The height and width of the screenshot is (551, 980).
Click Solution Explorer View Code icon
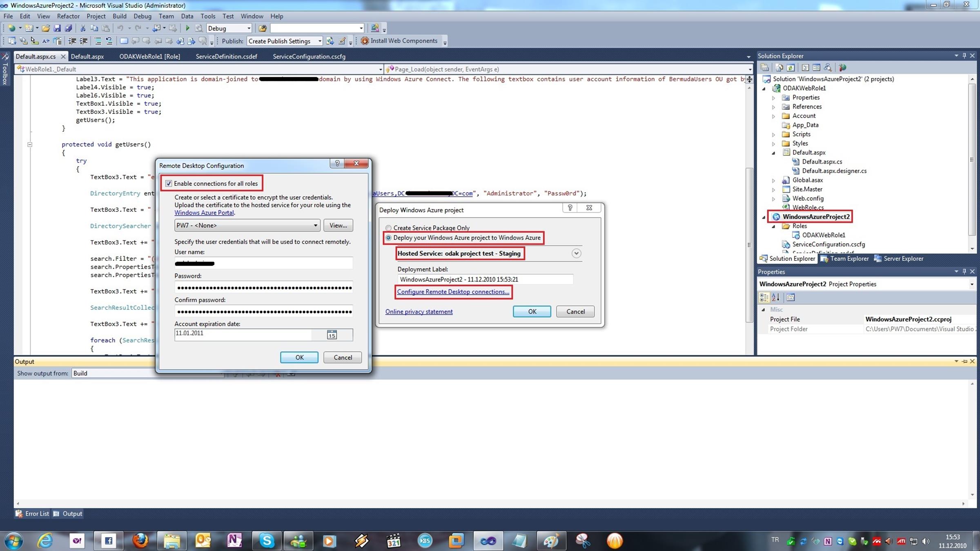pos(805,68)
